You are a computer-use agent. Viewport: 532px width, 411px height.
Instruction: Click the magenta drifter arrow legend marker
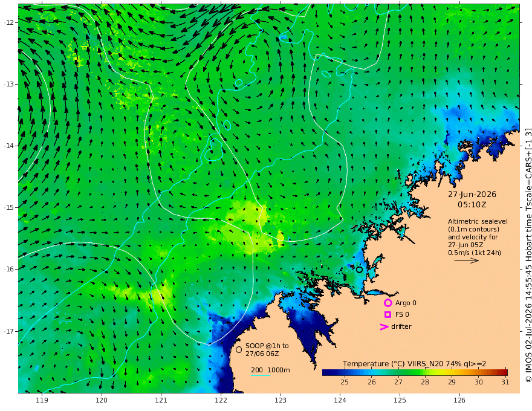[384, 326]
